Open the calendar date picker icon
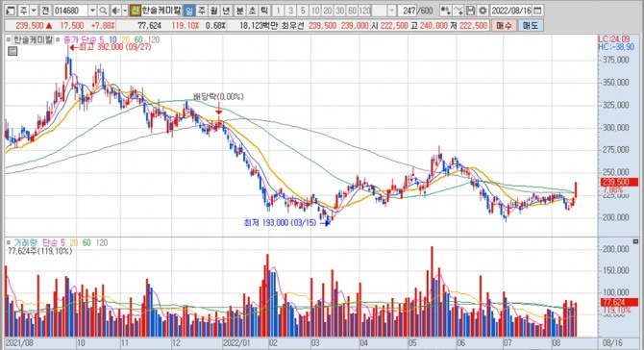Screen dimensions: 644x350 [x=537, y=11]
